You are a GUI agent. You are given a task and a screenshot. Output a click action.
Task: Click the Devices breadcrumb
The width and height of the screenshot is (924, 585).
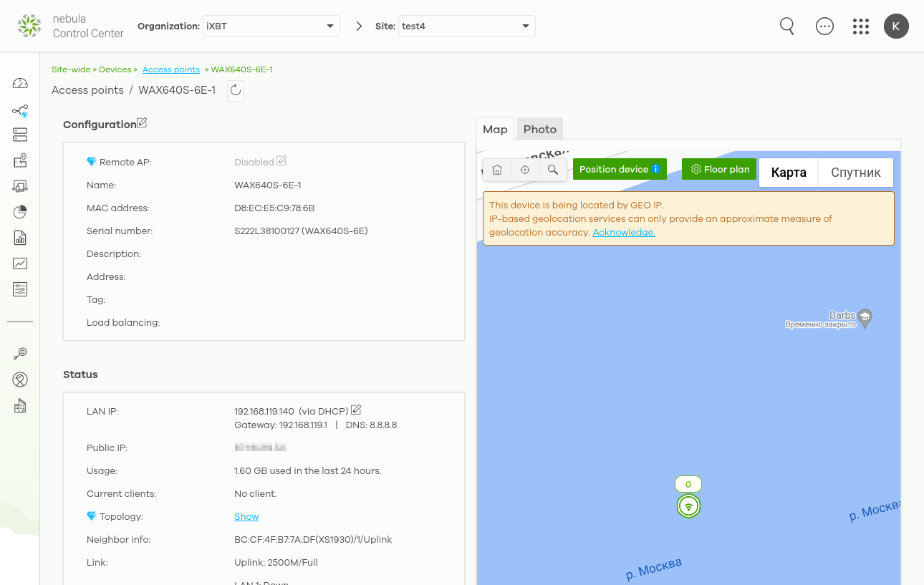click(x=115, y=69)
